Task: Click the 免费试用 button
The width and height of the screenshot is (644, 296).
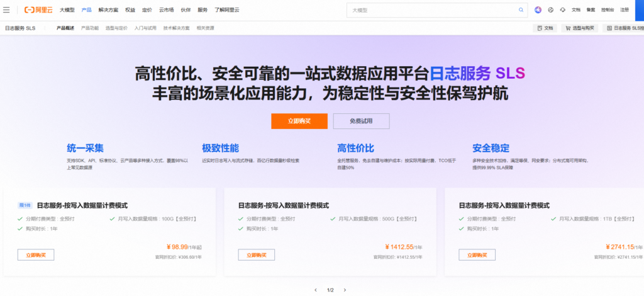Action: pyautogui.click(x=362, y=122)
